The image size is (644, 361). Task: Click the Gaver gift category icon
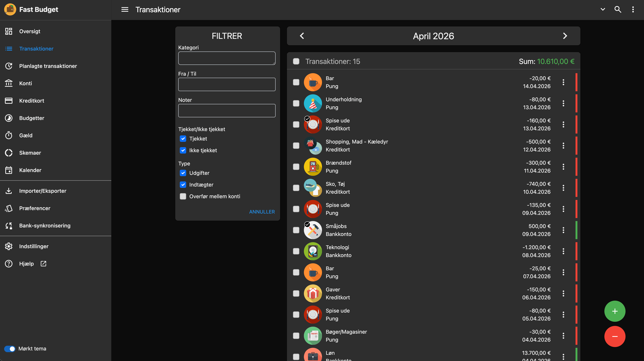tap(313, 293)
